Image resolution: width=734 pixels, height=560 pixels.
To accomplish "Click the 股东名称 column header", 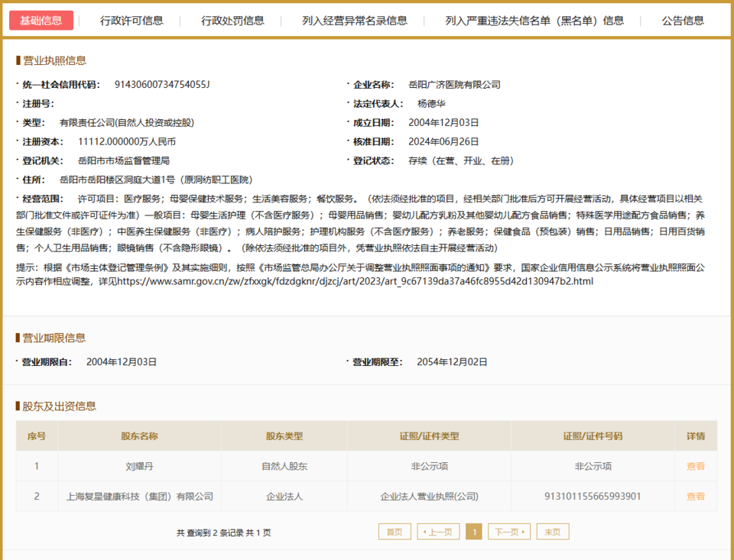I will (139, 436).
